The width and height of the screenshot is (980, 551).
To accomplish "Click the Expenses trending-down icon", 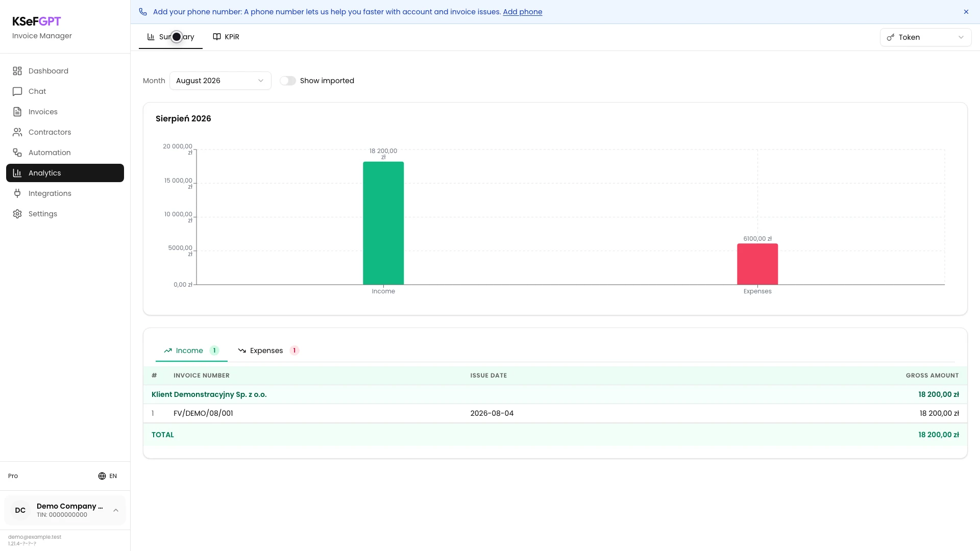I will point(242,350).
